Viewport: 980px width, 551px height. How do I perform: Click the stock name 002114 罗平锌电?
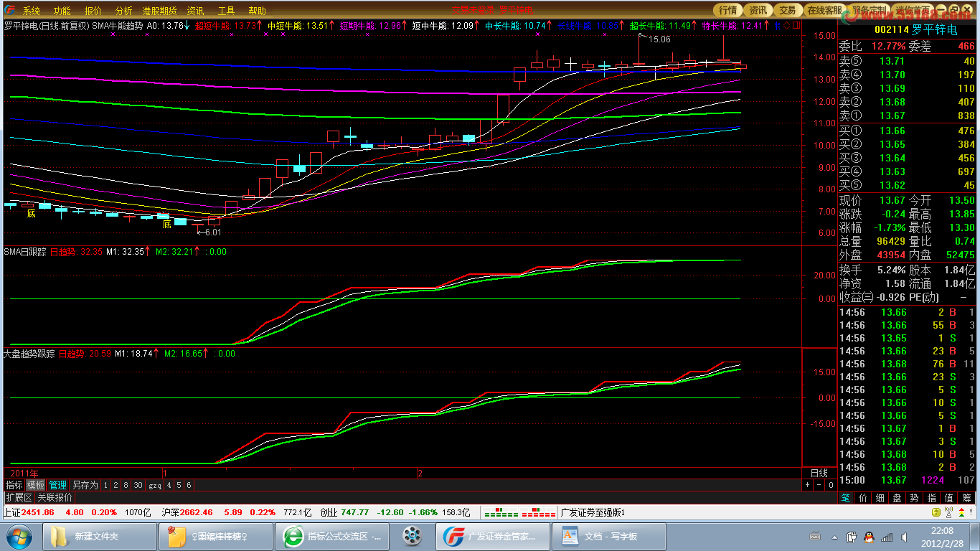click(915, 29)
